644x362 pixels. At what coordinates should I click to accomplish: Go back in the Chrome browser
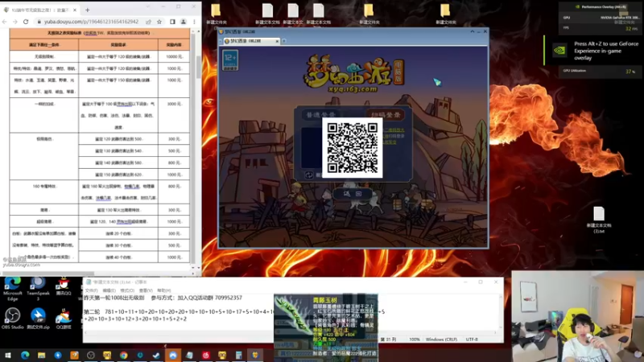(x=5, y=22)
